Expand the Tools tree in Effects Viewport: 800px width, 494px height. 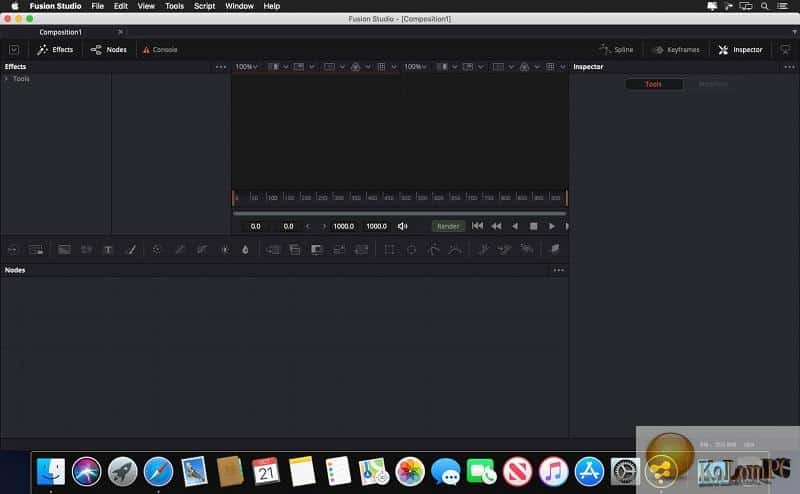point(6,79)
